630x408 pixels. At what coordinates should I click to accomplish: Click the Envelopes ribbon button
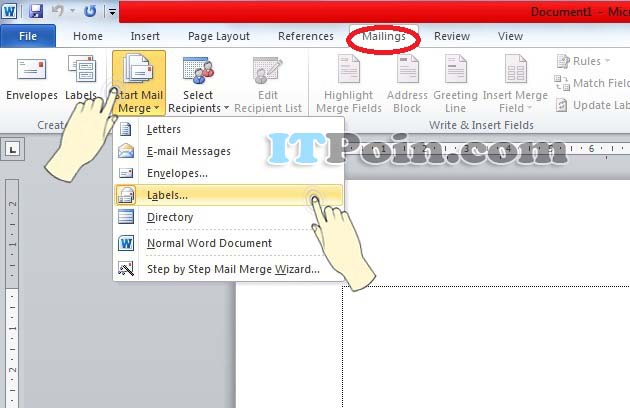coord(32,79)
